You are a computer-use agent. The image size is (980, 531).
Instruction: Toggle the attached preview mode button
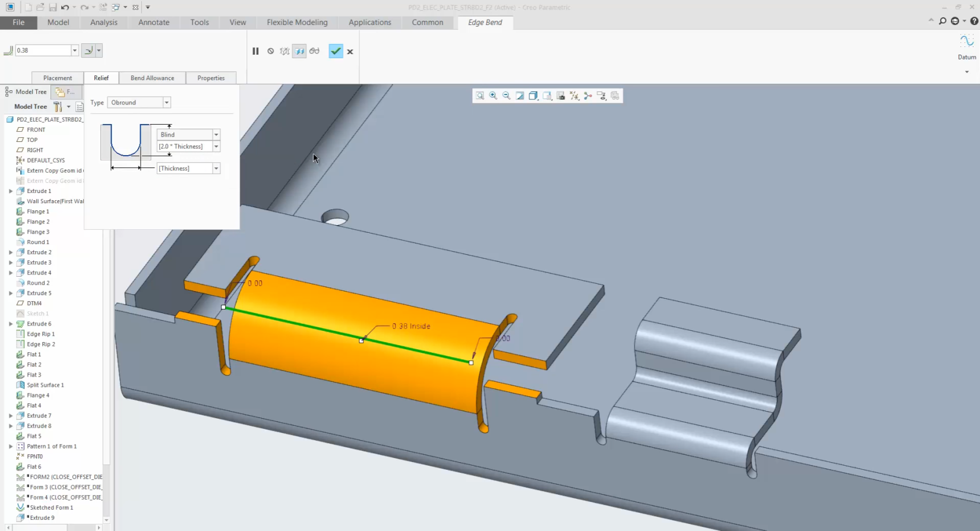(299, 51)
